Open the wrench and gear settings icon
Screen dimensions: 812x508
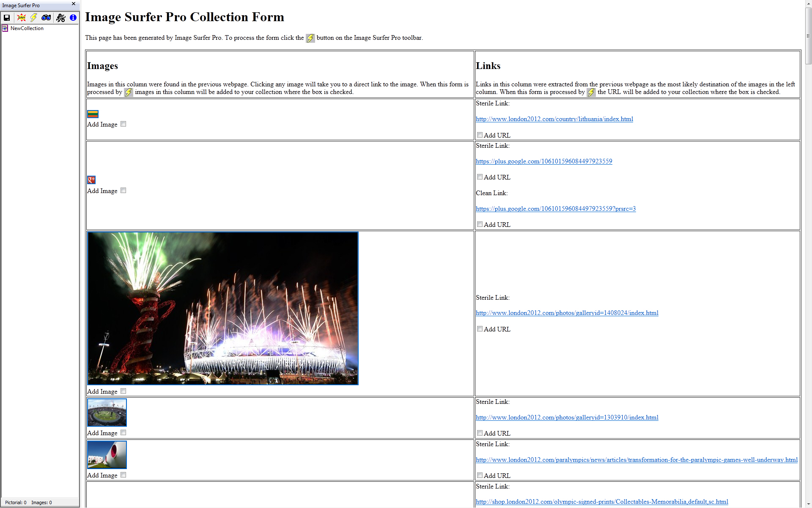click(x=61, y=18)
